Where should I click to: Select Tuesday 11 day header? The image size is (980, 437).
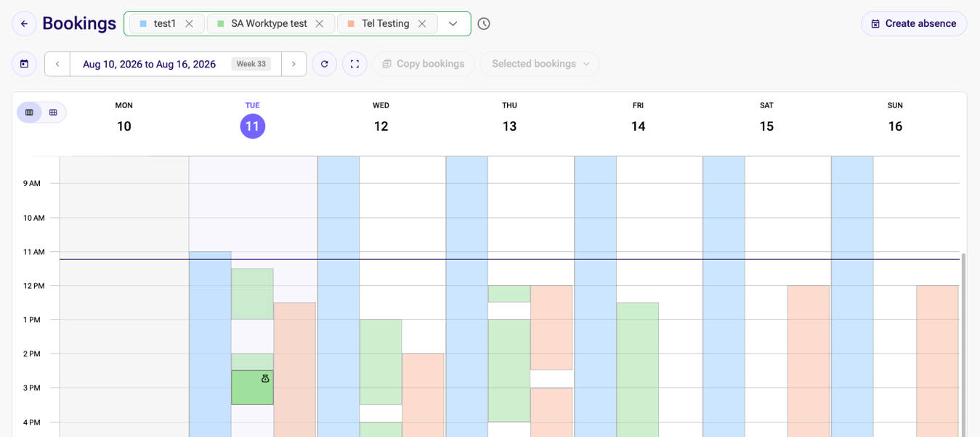pyautogui.click(x=253, y=121)
